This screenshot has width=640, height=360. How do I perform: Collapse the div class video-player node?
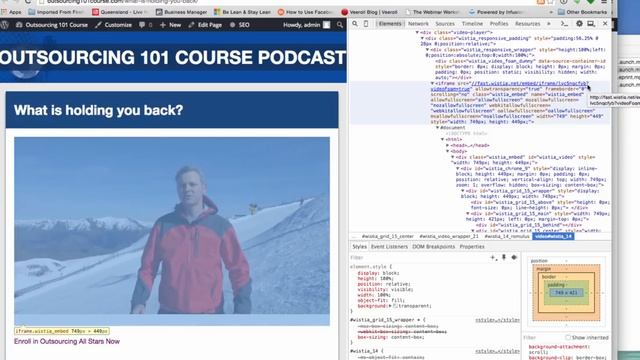coord(417,32)
